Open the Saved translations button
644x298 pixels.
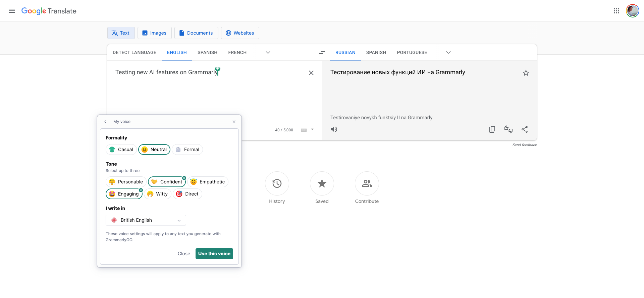(x=322, y=183)
